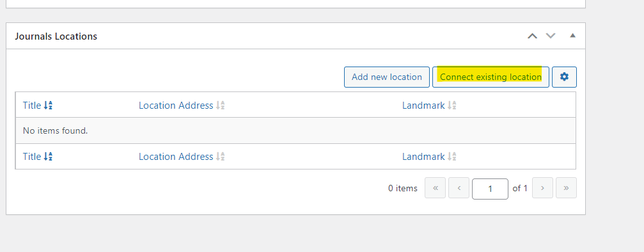The image size is (644, 252).
Task: Click Connect existing location button
Action: [491, 77]
